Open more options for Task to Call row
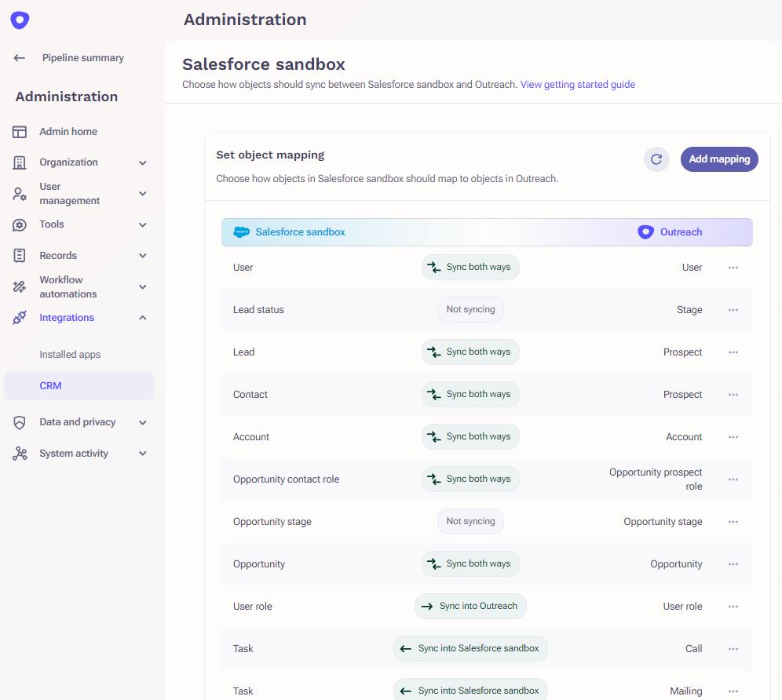782x700 pixels. point(733,649)
